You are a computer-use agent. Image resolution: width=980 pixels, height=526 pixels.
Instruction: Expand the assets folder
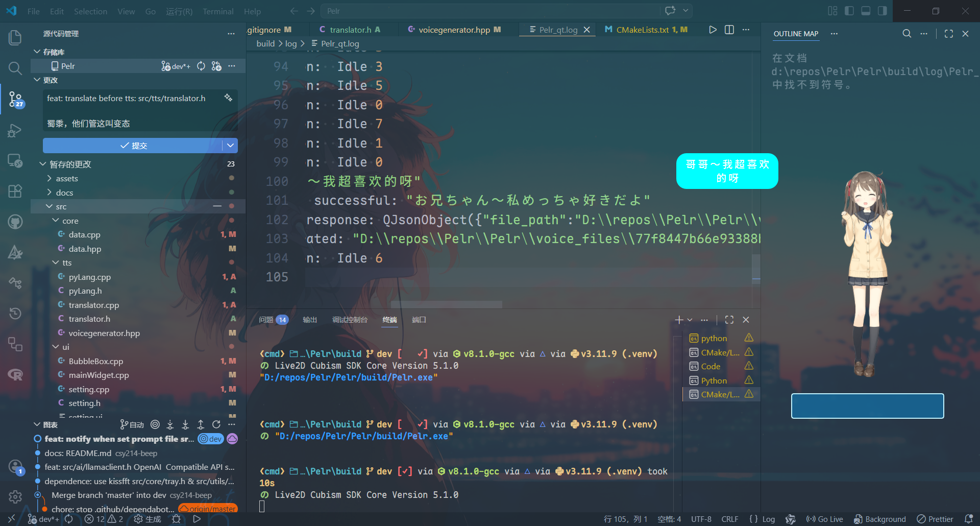[x=49, y=178]
